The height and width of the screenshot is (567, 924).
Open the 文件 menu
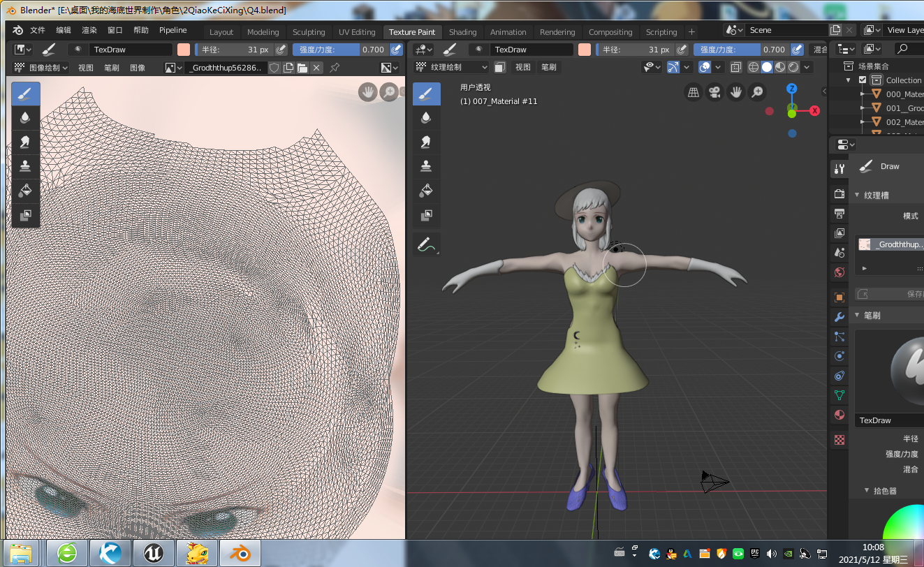coord(38,30)
